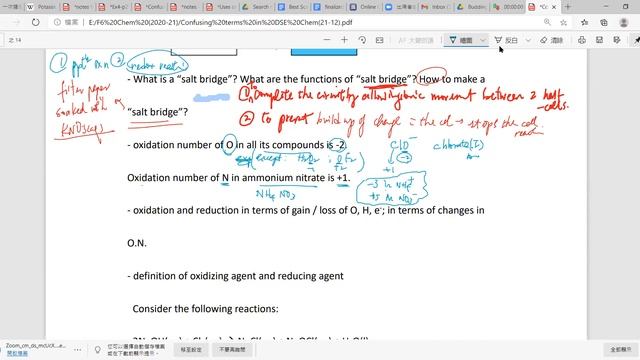Zoom out with the minus button

click(327, 40)
